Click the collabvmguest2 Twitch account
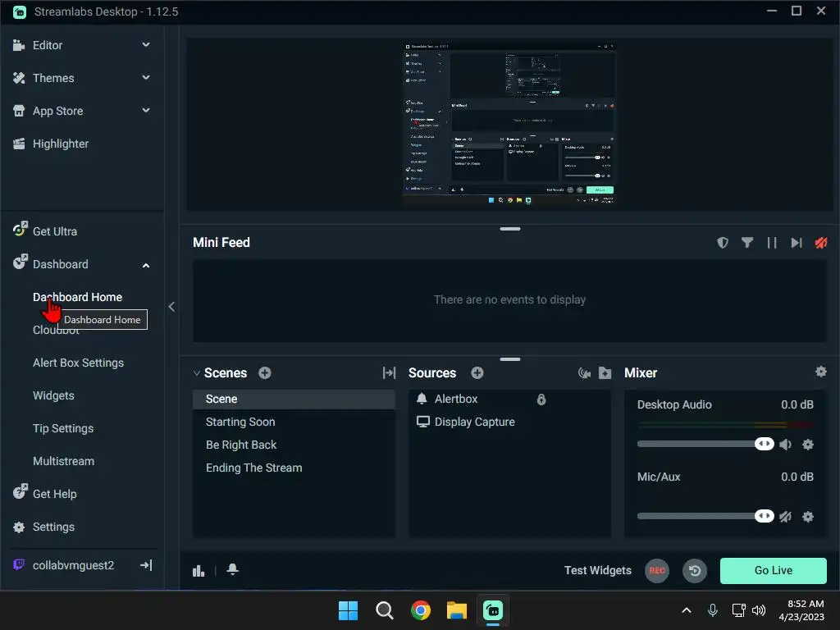Viewport: 840px width, 630px height. click(x=73, y=565)
